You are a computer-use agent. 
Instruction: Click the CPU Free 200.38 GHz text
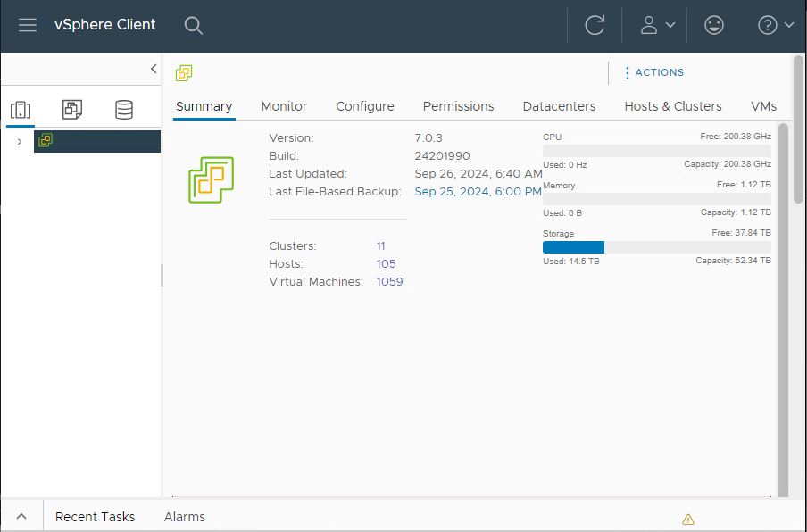pos(736,137)
